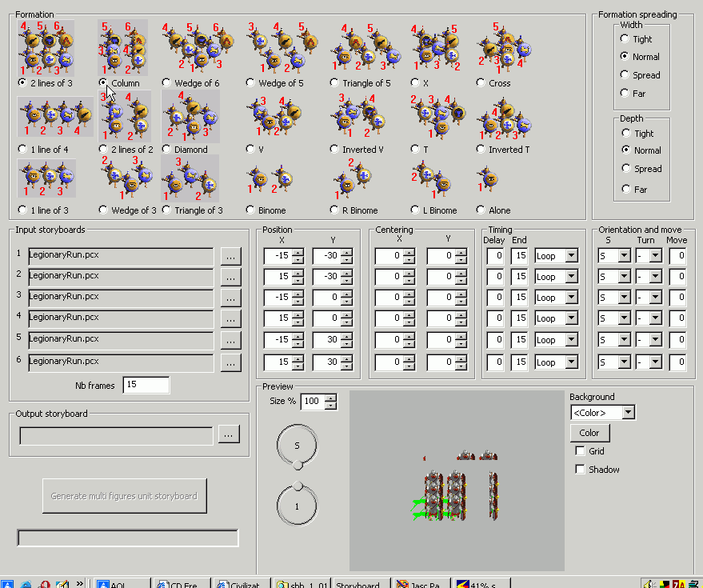Open the Loop dropdown for storyboard 3
The height and width of the screenshot is (588, 703).
[571, 298]
